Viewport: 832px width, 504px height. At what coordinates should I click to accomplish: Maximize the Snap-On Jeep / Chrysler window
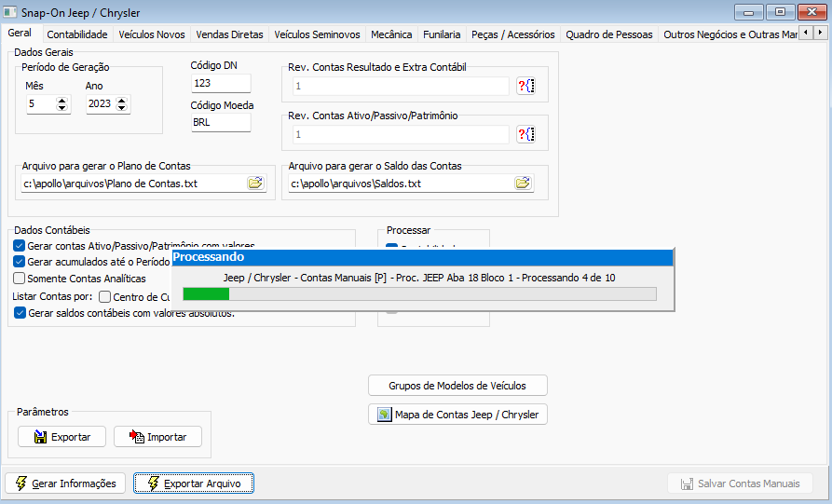(780, 12)
